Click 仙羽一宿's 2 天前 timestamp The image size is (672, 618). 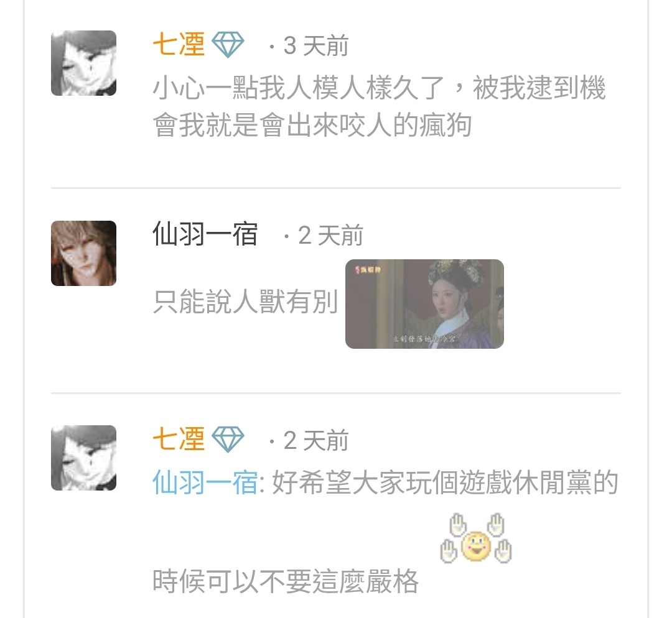point(330,235)
